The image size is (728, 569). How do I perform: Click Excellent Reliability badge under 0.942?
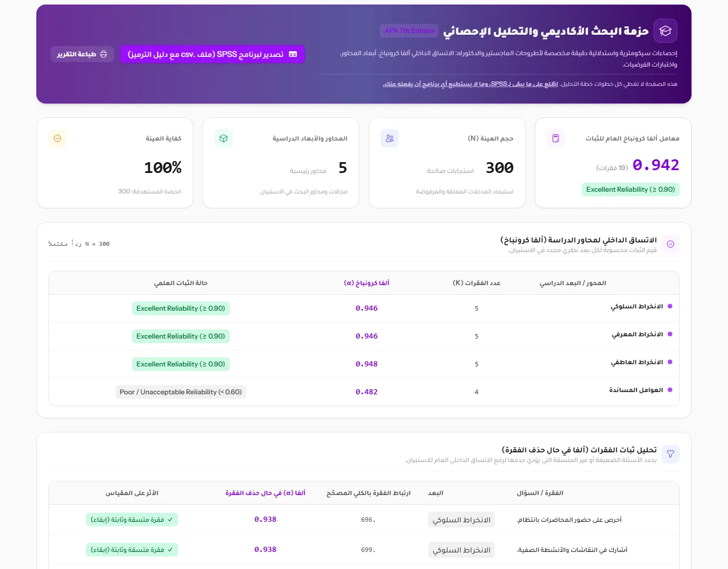click(x=631, y=189)
